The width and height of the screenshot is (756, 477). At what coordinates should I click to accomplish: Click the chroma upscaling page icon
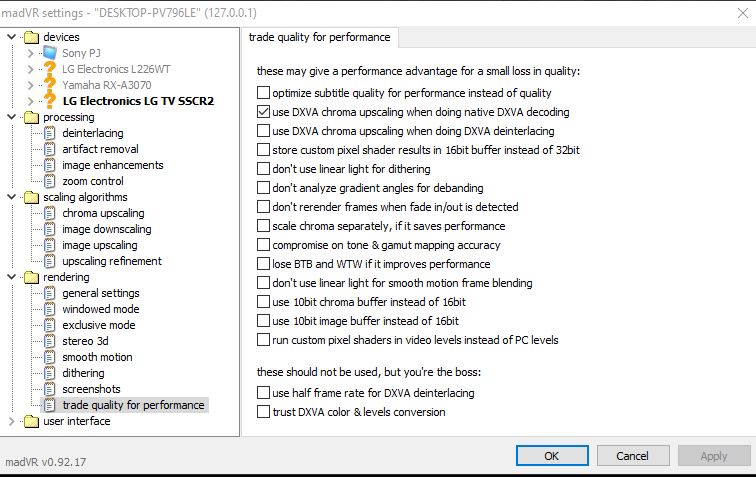pyautogui.click(x=50, y=213)
